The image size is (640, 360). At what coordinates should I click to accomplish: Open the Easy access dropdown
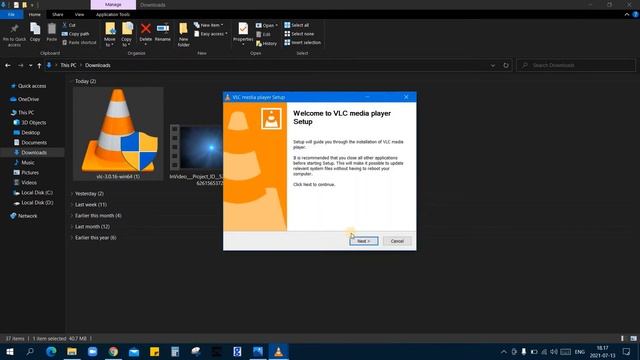pos(211,34)
